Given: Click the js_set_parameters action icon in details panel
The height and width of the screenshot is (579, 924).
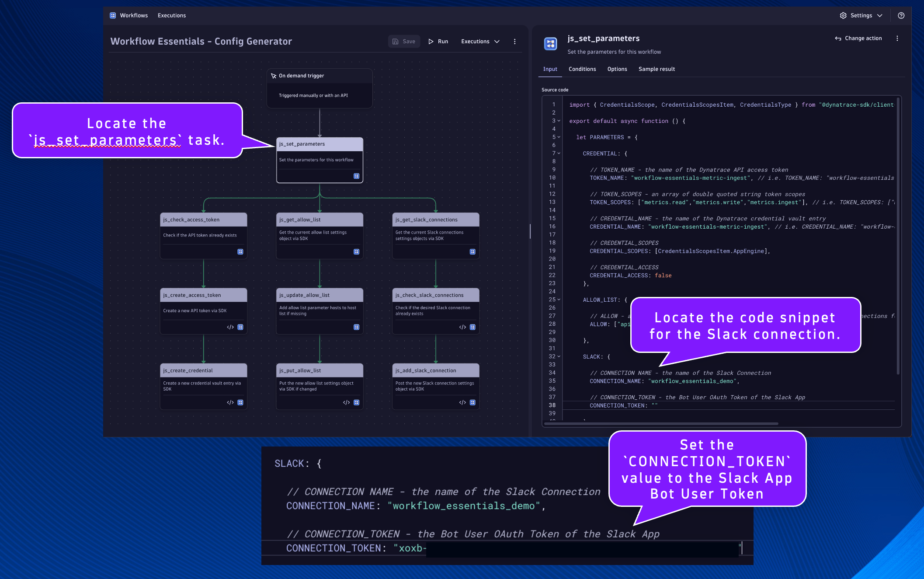Looking at the screenshot, I should pyautogui.click(x=550, y=44).
